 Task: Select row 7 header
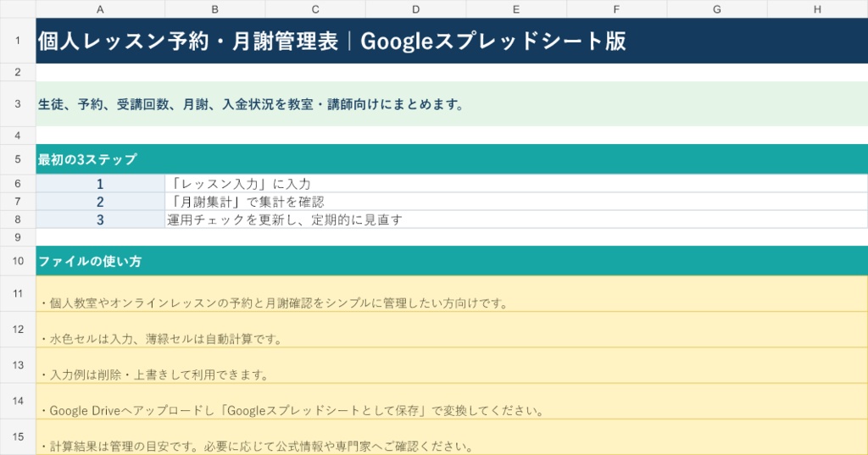(x=18, y=202)
